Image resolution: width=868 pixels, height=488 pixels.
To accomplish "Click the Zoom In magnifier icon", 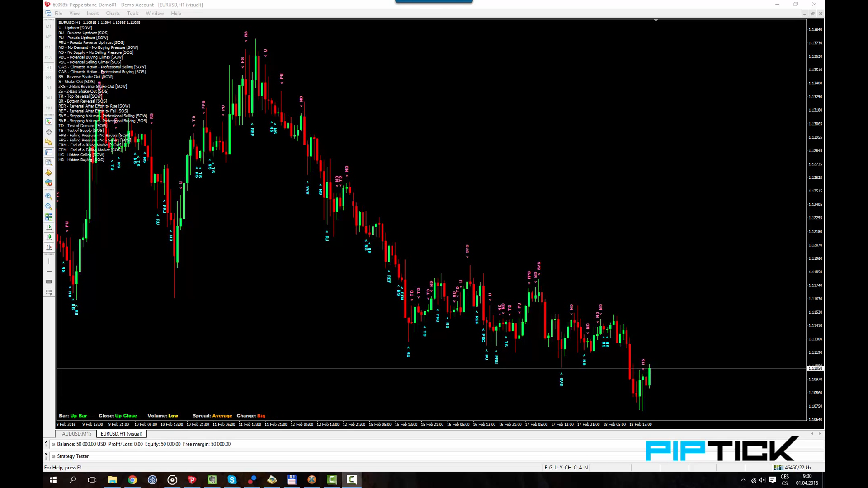I will tap(49, 197).
